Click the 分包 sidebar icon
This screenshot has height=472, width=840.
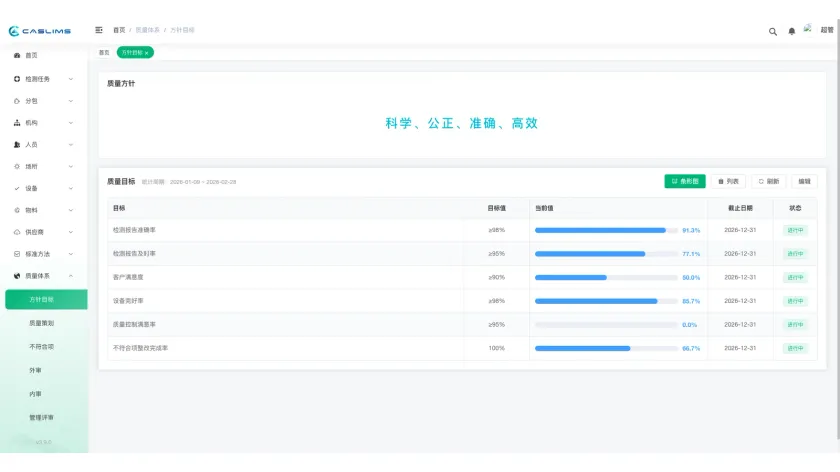pos(17,101)
